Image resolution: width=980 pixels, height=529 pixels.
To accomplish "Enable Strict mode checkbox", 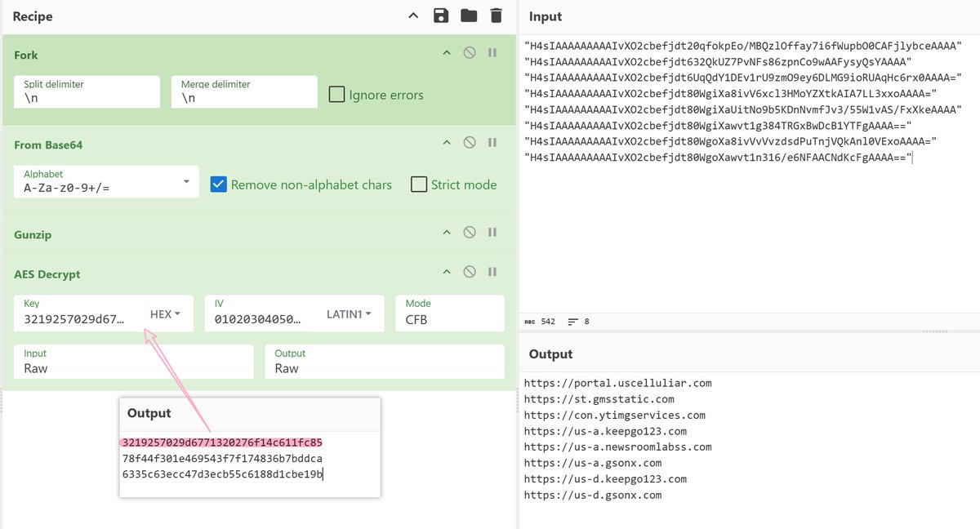I will [x=419, y=184].
